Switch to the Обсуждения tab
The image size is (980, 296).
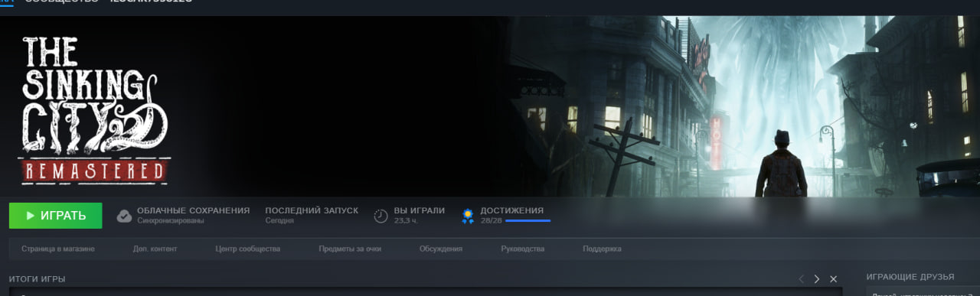[x=441, y=249]
